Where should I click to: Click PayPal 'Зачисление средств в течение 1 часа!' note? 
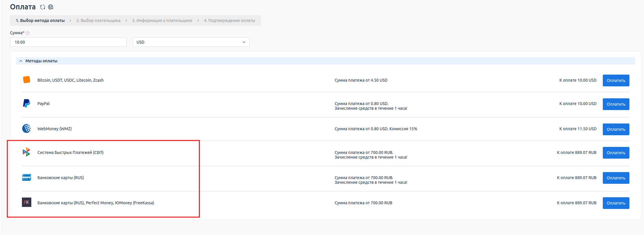(371, 109)
